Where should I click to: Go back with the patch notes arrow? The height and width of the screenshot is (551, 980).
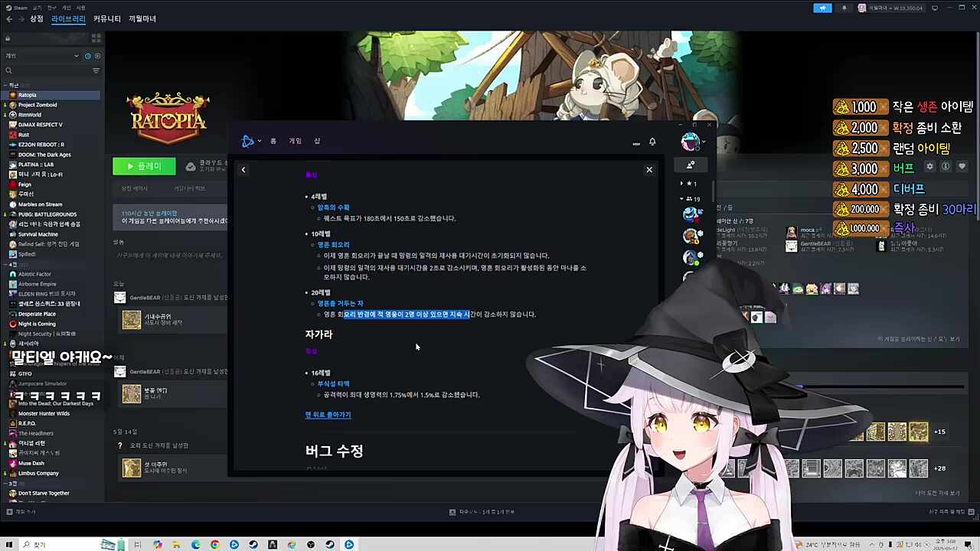point(243,170)
